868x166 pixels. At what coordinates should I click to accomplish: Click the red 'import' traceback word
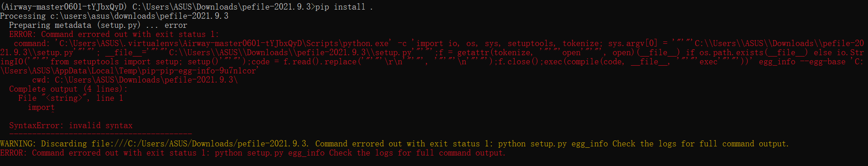(x=41, y=107)
